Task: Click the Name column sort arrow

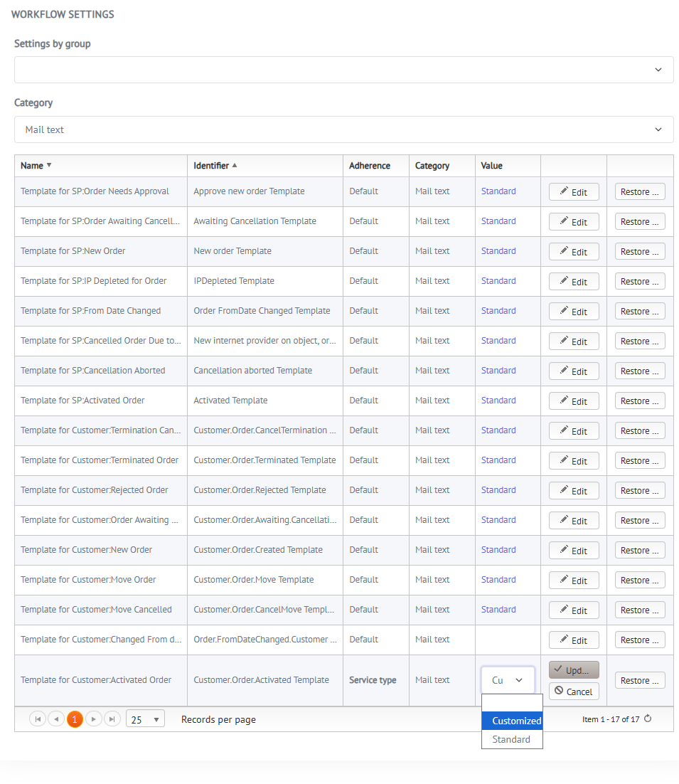Action: (x=49, y=165)
